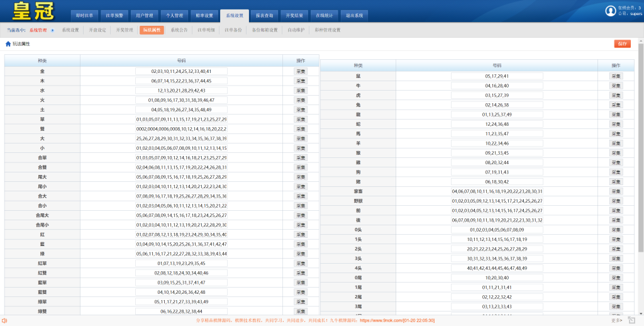Screen dimensions: 644x326
Task: Select the 系统设置 main tab
Action: 235,16
